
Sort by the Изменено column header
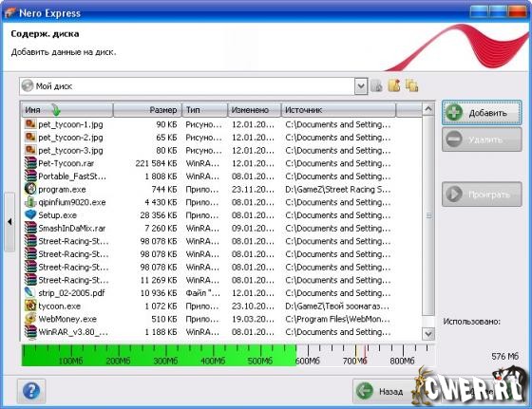click(255, 110)
